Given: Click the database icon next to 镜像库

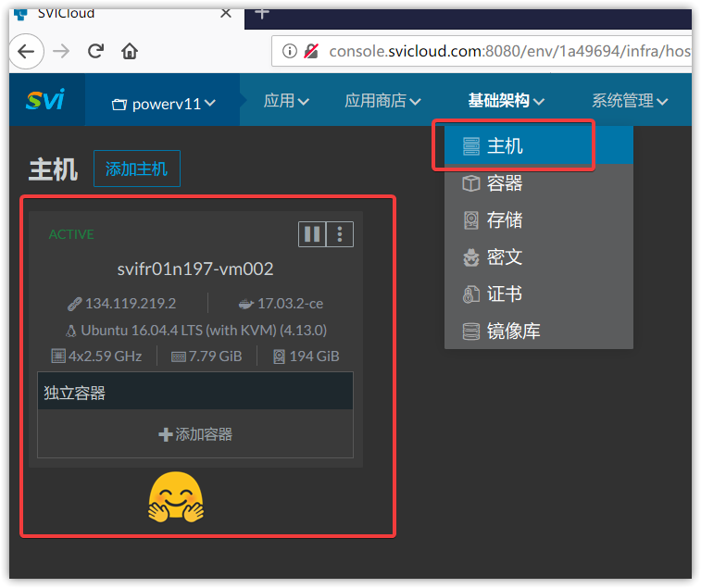Looking at the screenshot, I should click(470, 332).
